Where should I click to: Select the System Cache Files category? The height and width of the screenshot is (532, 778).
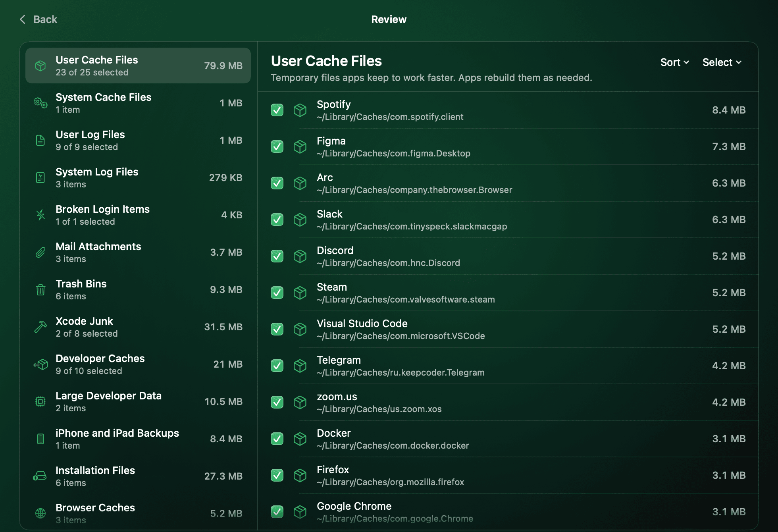click(138, 103)
